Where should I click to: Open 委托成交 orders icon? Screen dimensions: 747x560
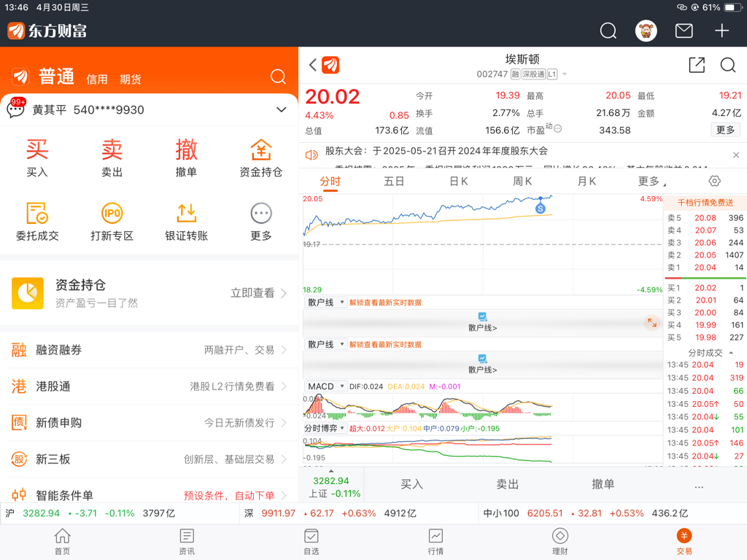coord(37,222)
